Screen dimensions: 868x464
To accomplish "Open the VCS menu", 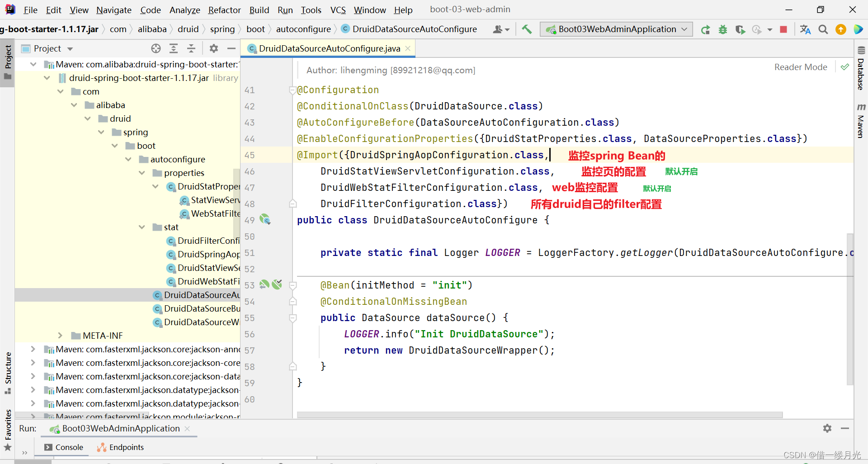I will [x=338, y=10].
